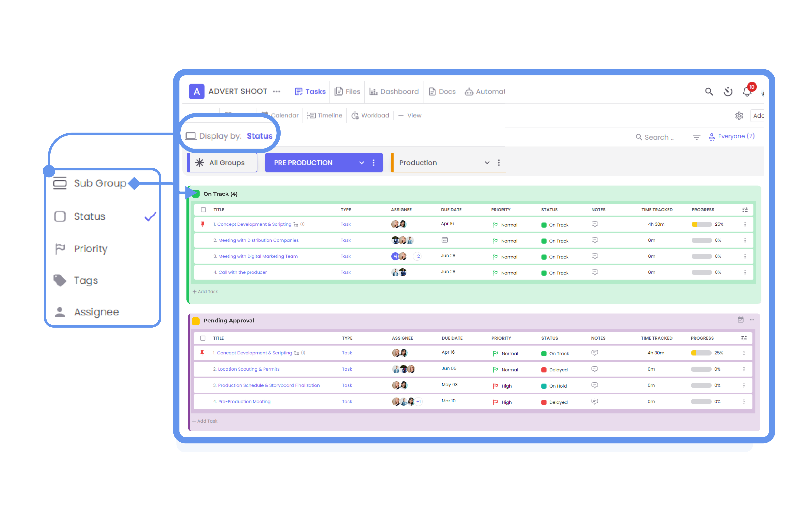Open the Docs tab
Viewport: 812px width, 521px height.
click(x=442, y=91)
